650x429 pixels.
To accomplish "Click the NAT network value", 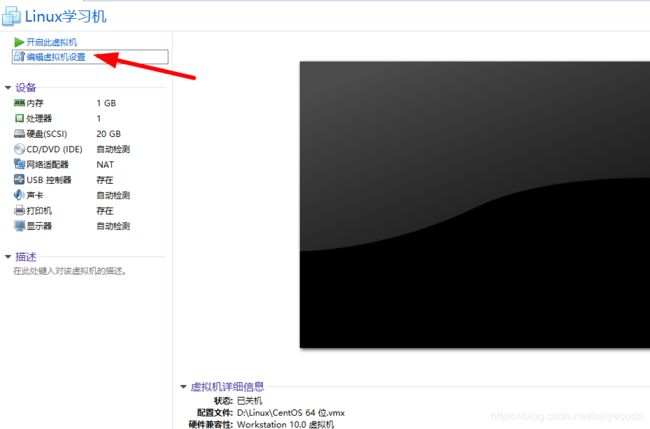I will 105,165.
